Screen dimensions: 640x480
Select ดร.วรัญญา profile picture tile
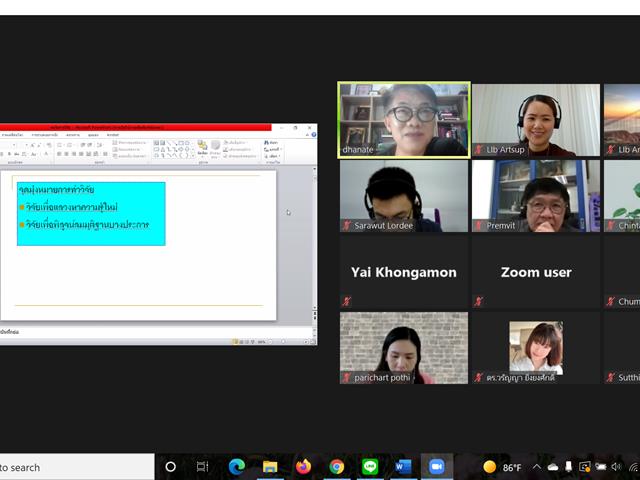tap(536, 347)
